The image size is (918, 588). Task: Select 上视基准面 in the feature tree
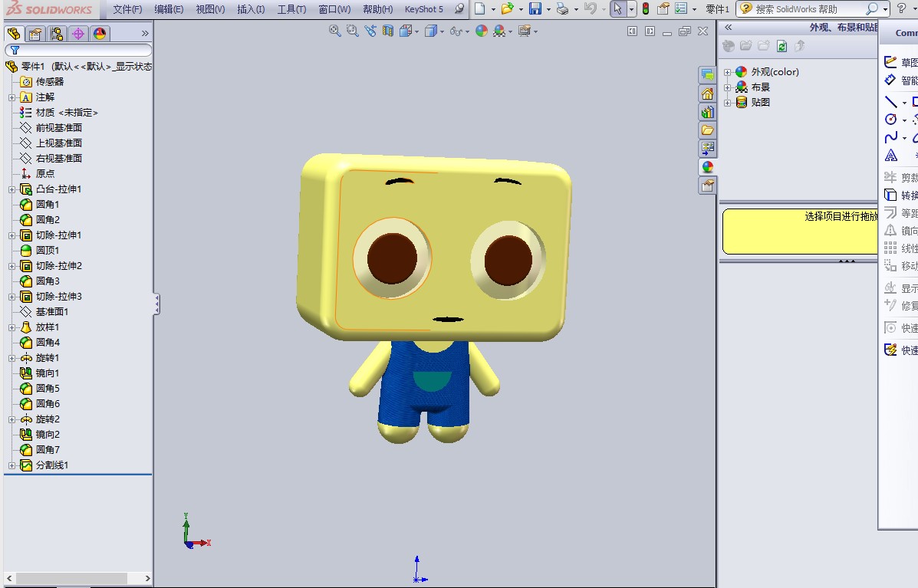coord(58,143)
